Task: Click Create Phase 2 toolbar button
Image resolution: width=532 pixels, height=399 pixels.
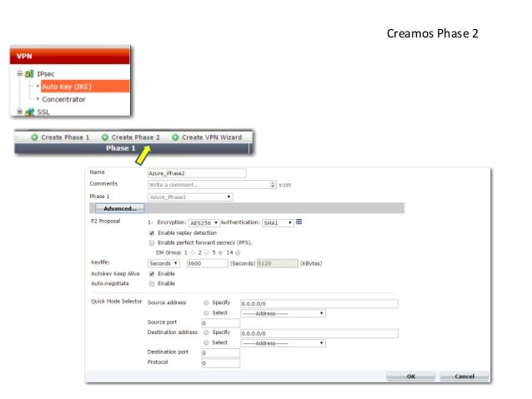Action: (131, 137)
